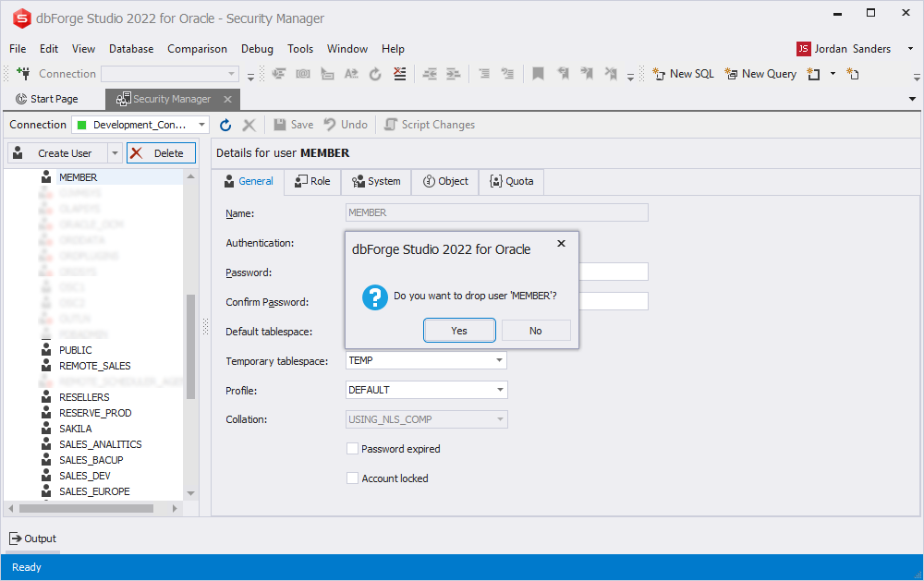This screenshot has height=581, width=924.
Task: Click the comment lines toolbar icon
Action: [x=484, y=74]
